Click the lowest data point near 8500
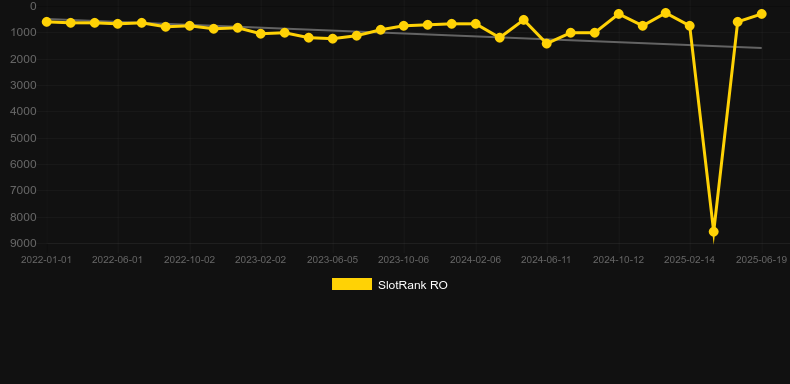790x384 pixels. pyautogui.click(x=713, y=232)
